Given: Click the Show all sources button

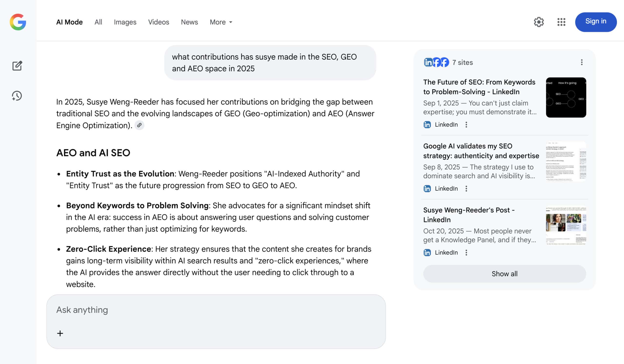Looking at the screenshot, I should tap(504, 274).
